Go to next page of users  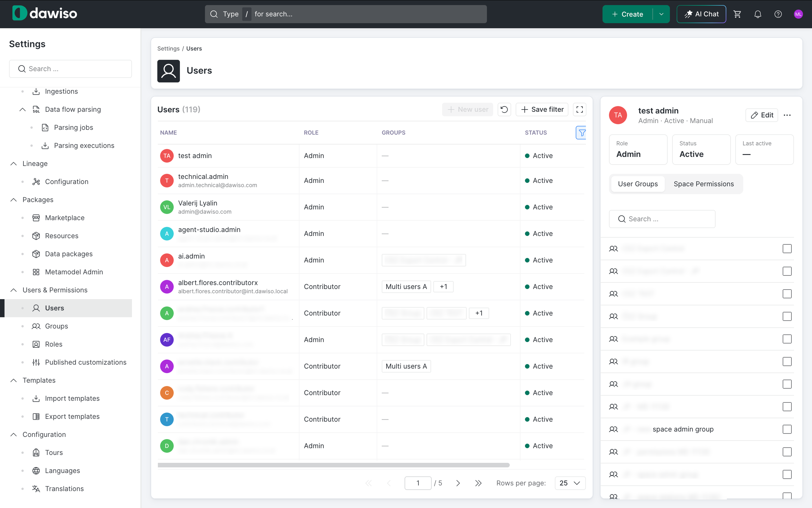pos(458,483)
